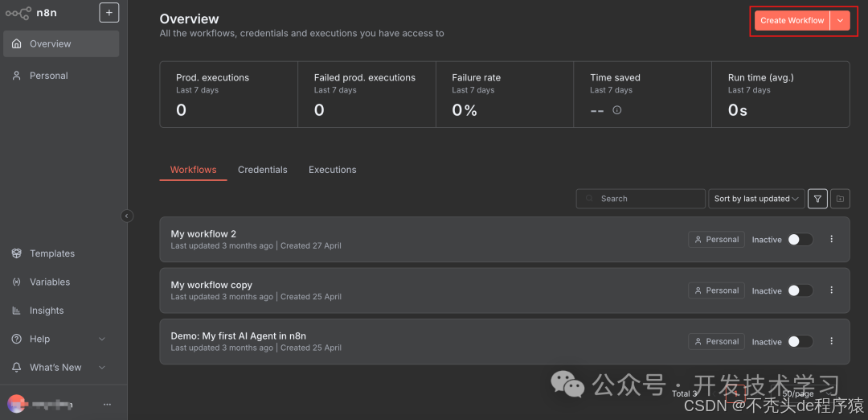Click the What's New bell icon
The width and height of the screenshot is (868, 420).
click(17, 368)
